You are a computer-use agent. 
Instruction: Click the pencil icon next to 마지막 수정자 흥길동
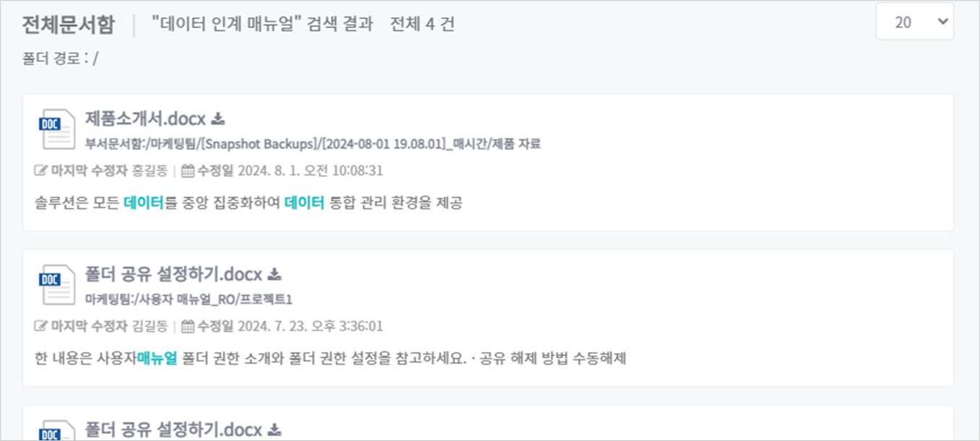(40, 171)
